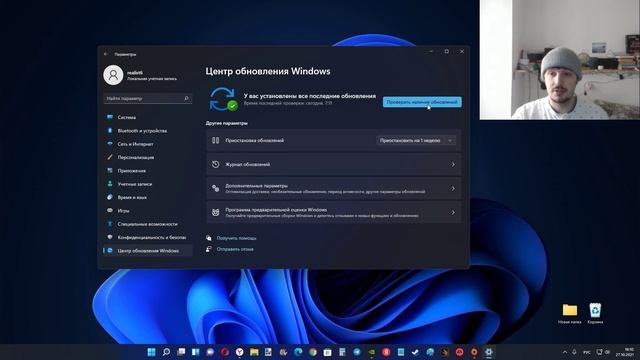
Task: Click the Получить помощь link
Action: [236, 238]
